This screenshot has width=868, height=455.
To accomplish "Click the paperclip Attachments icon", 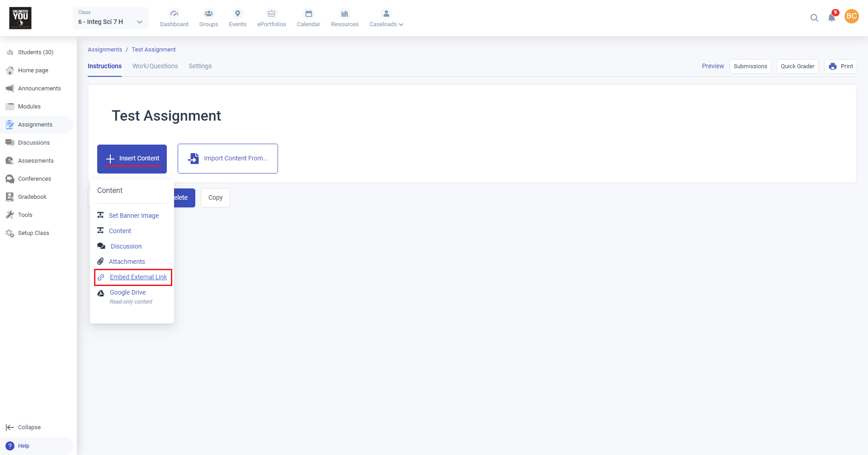I will 100,262.
